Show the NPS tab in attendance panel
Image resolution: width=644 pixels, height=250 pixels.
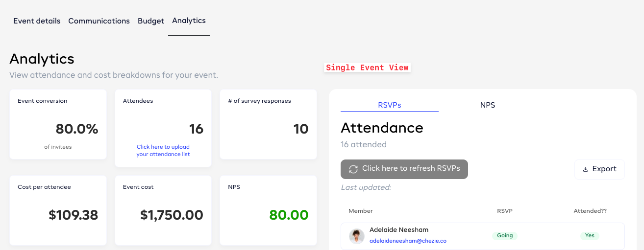(x=488, y=105)
